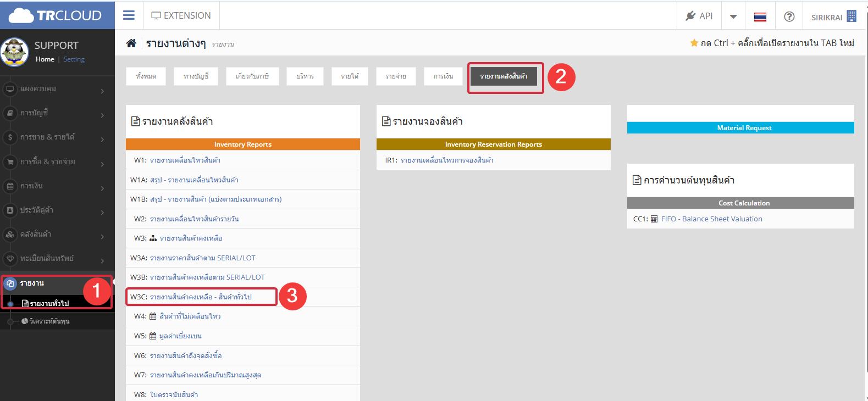Screen dimensions: 868x401
Task: Open W3C รายงานสินค้าคงเหลือ - สินค้าทั่วไป report
Action: coord(201,297)
